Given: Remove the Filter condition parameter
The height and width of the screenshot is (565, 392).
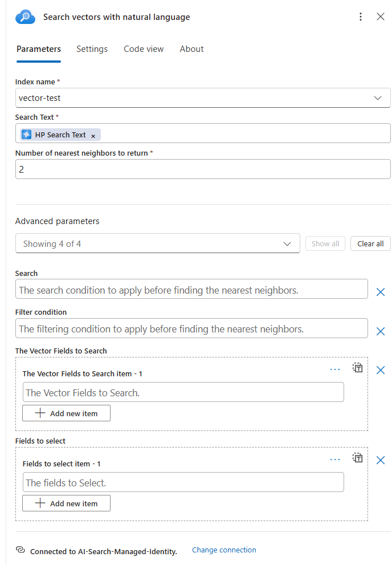Looking at the screenshot, I should [x=381, y=331].
